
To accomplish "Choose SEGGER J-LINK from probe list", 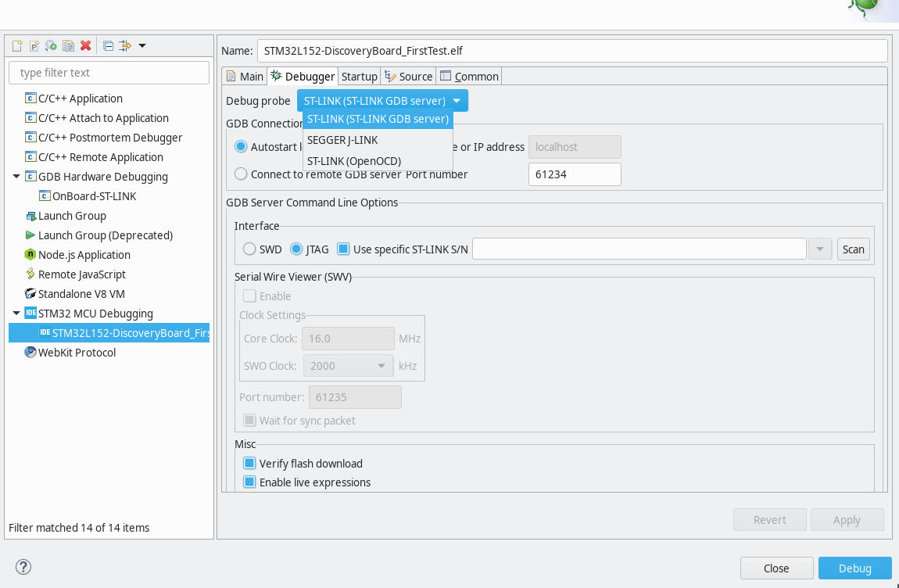I will coord(378,140).
